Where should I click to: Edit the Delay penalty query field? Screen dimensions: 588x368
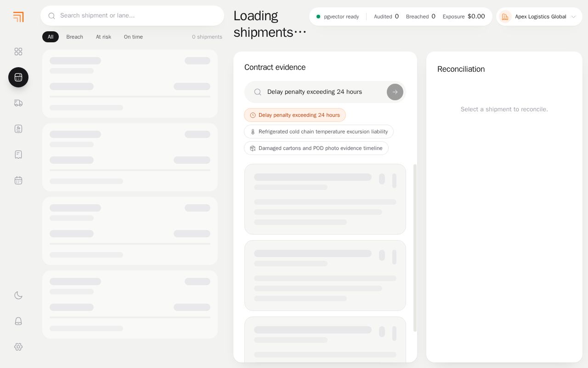(x=325, y=92)
